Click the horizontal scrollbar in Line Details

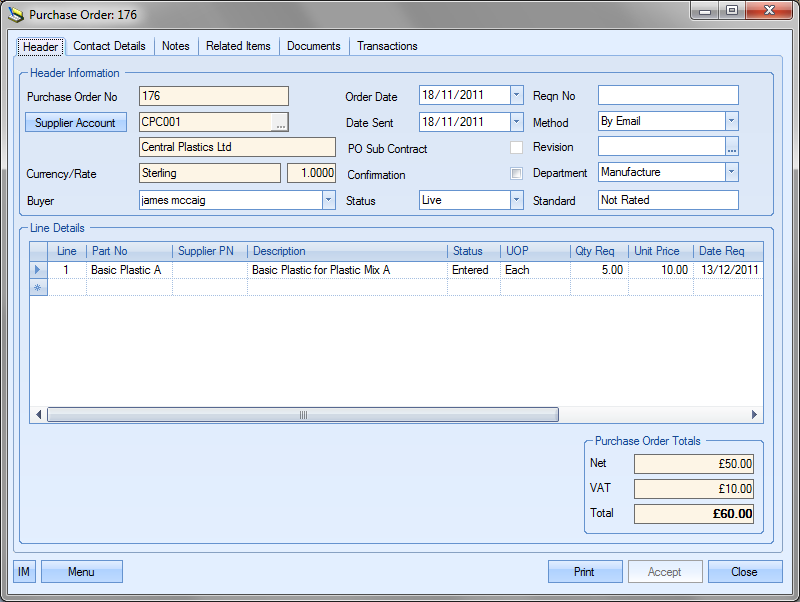[302, 415]
